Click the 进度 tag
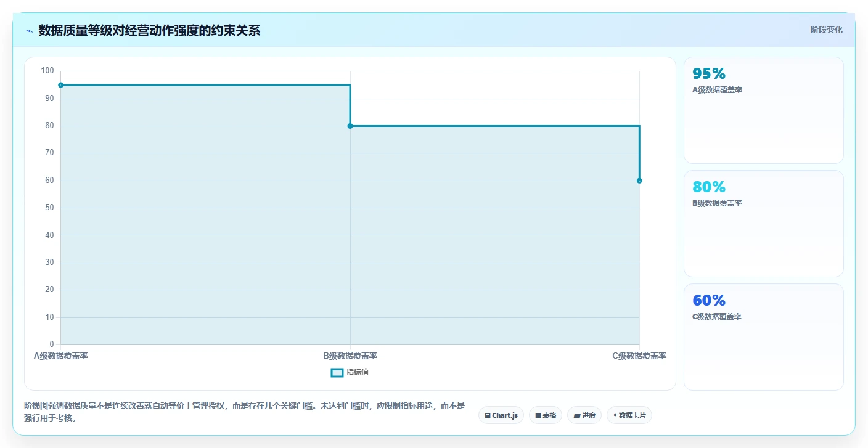 click(x=584, y=415)
